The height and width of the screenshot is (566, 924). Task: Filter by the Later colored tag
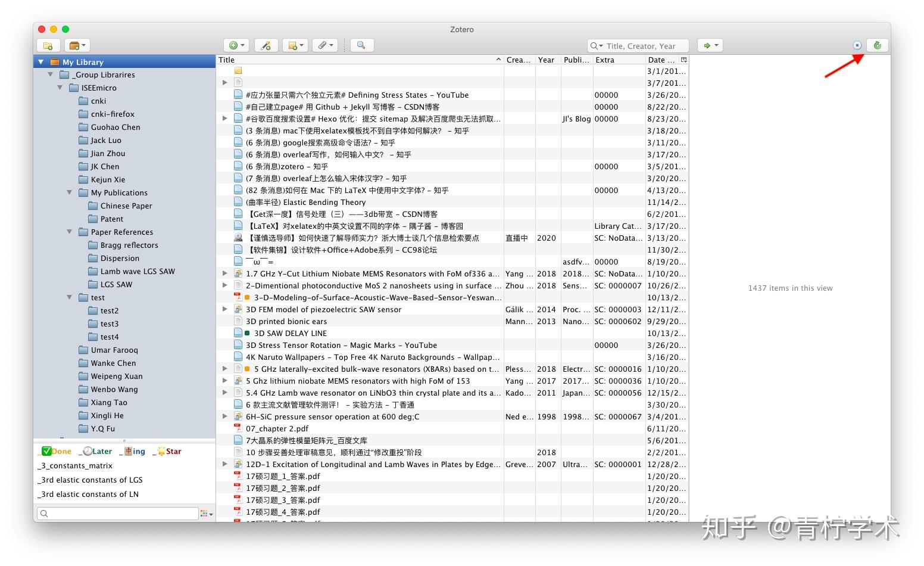[x=95, y=451]
